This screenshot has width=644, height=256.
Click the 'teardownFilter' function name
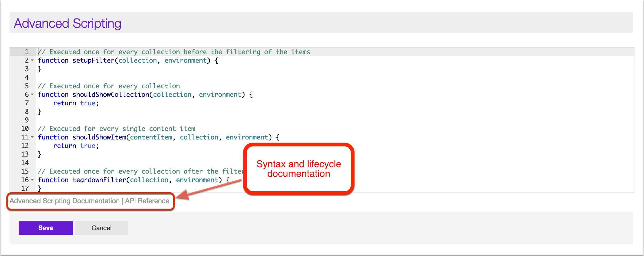coord(99,180)
